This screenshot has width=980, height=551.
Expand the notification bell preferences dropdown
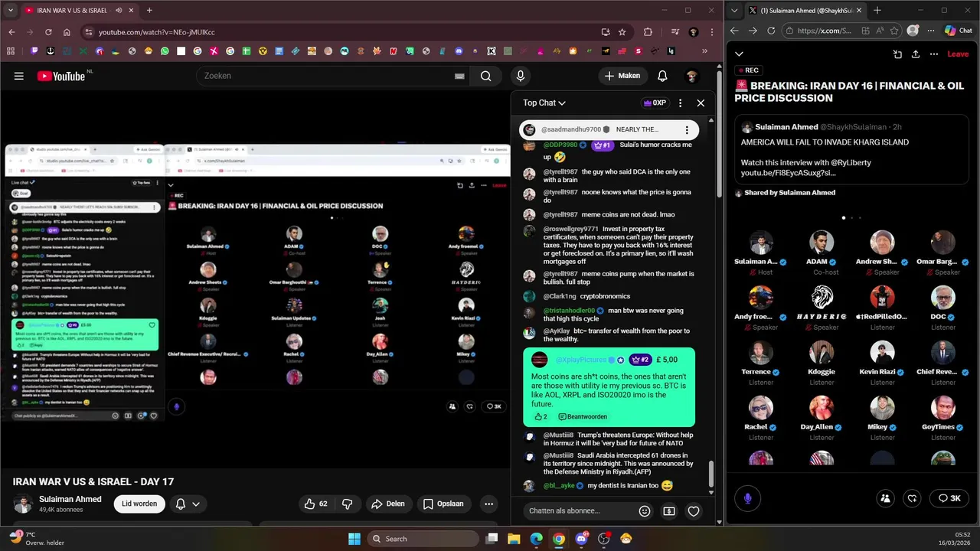[196, 504]
